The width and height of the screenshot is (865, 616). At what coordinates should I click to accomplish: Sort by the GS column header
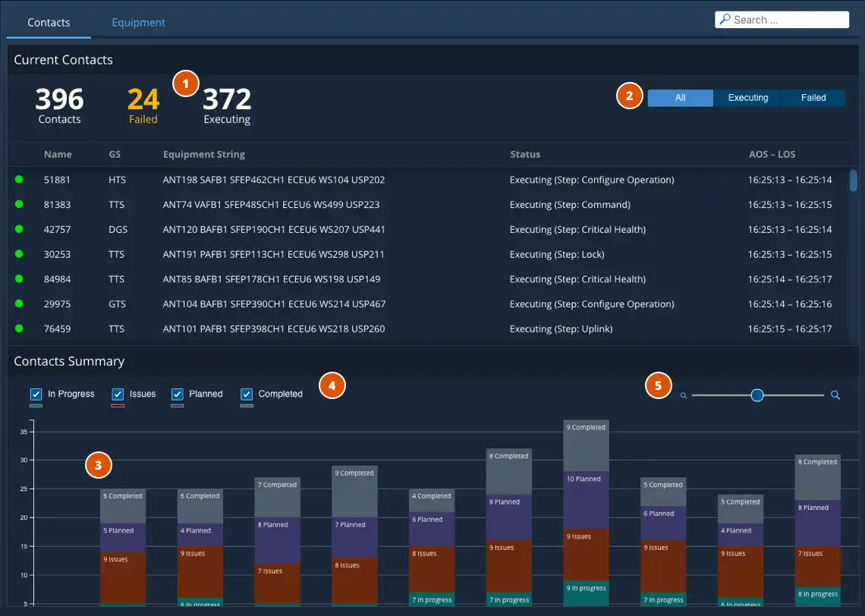tap(115, 155)
